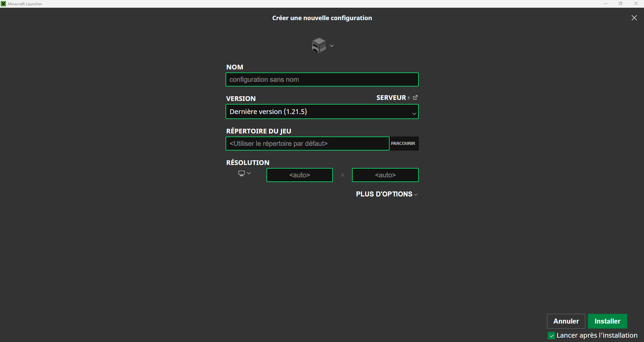Click the furnace block configuration icon
The height and width of the screenshot is (342, 644).
[x=319, y=45]
